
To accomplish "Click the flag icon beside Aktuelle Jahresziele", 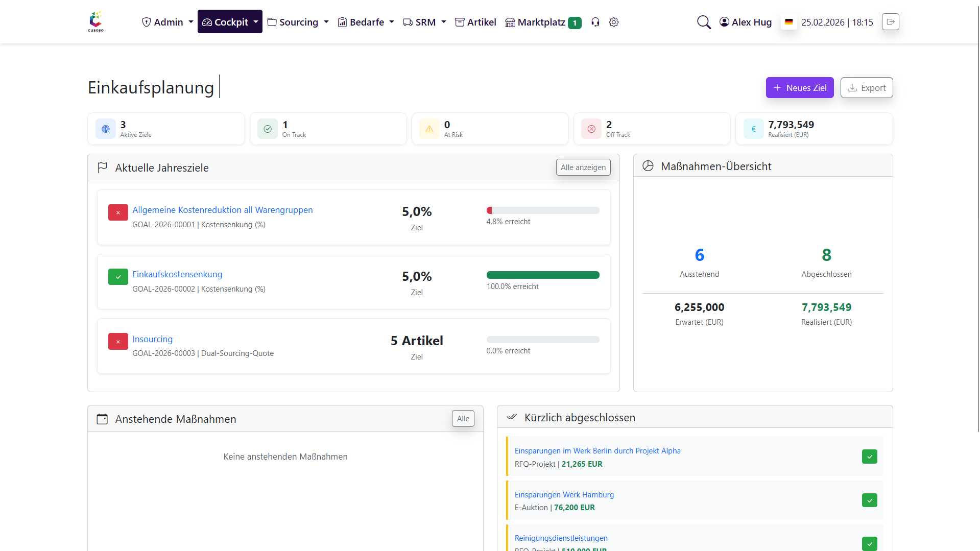I will click(x=102, y=167).
